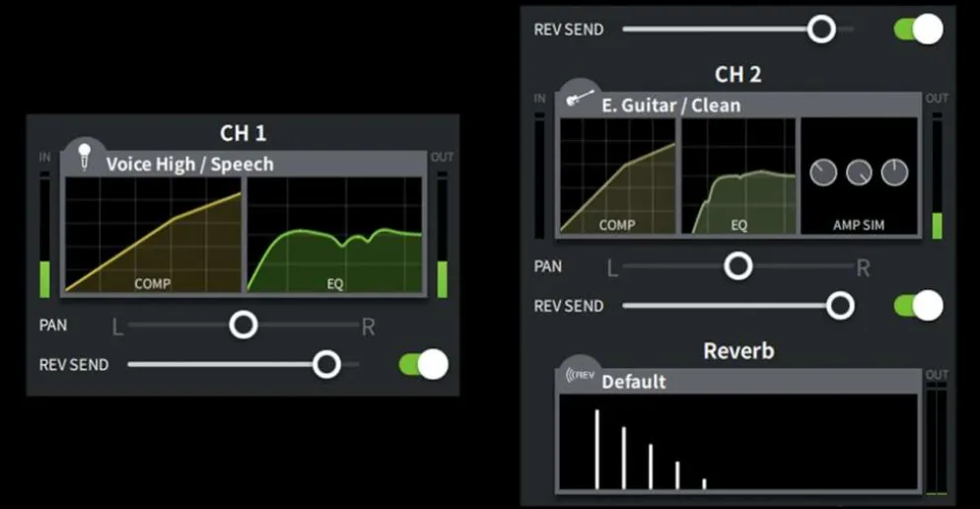Image resolution: width=980 pixels, height=509 pixels.
Task: Click the R end of CH 2 pan
Action: pyautogui.click(x=863, y=267)
